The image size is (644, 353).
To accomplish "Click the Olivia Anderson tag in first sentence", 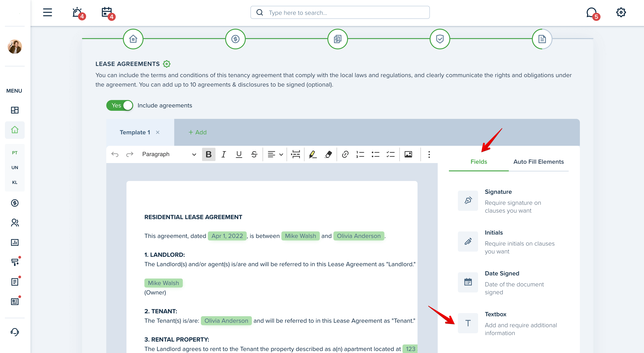I will pos(359,236).
